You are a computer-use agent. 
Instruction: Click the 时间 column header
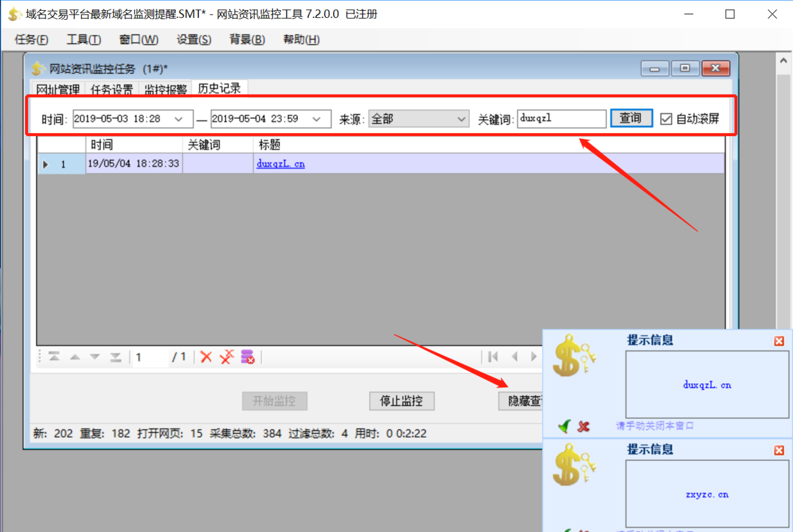click(x=134, y=145)
